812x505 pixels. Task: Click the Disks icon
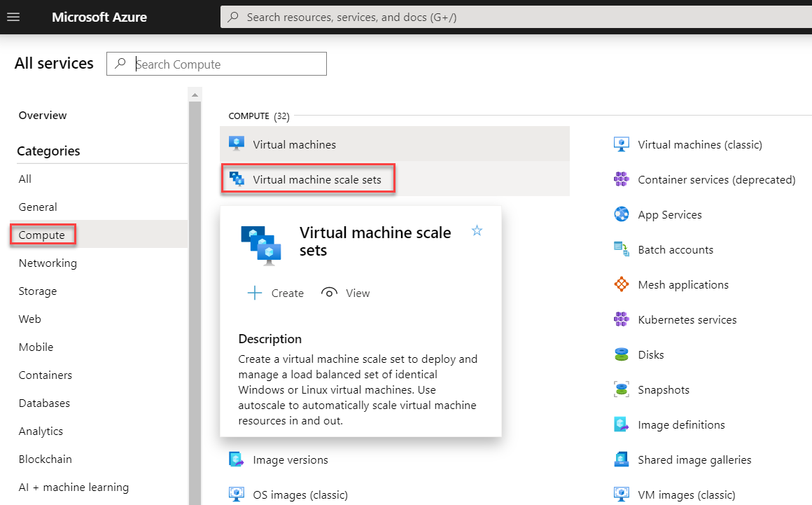tap(622, 354)
